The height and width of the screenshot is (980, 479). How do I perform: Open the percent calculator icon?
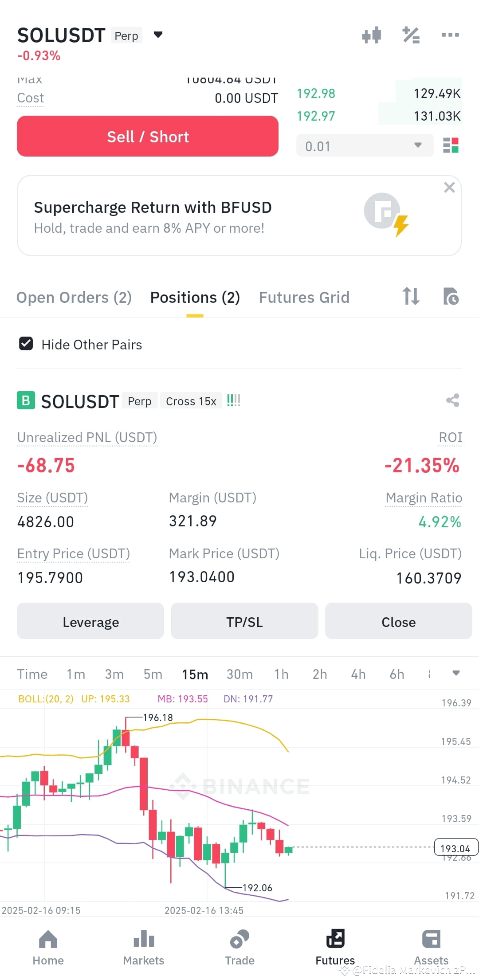click(x=411, y=35)
